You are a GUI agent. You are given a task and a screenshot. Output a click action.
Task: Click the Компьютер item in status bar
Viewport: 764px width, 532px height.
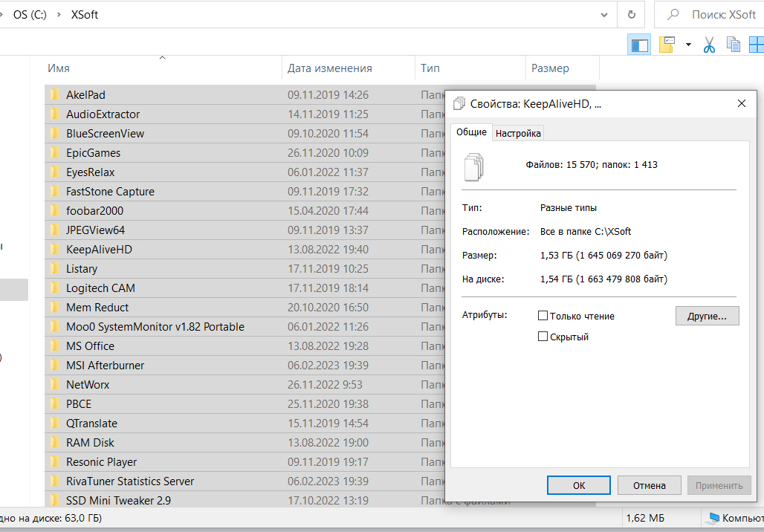tap(736, 518)
